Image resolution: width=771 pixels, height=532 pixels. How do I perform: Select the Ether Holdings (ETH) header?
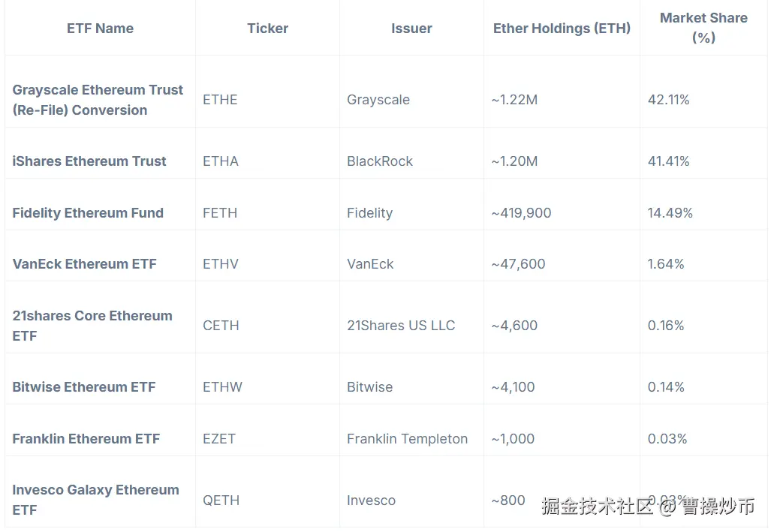pyautogui.click(x=562, y=29)
